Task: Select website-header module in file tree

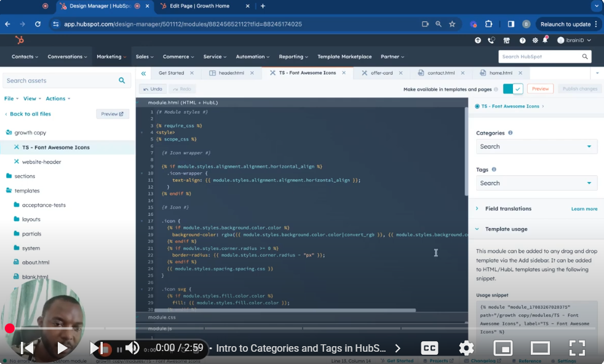Action: click(x=42, y=162)
